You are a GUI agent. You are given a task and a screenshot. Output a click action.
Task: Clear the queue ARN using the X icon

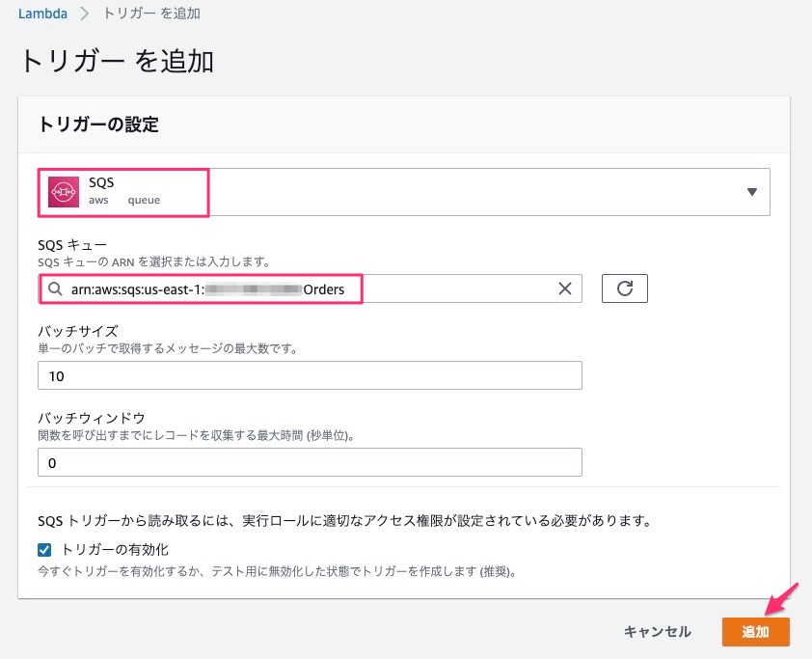[564, 288]
